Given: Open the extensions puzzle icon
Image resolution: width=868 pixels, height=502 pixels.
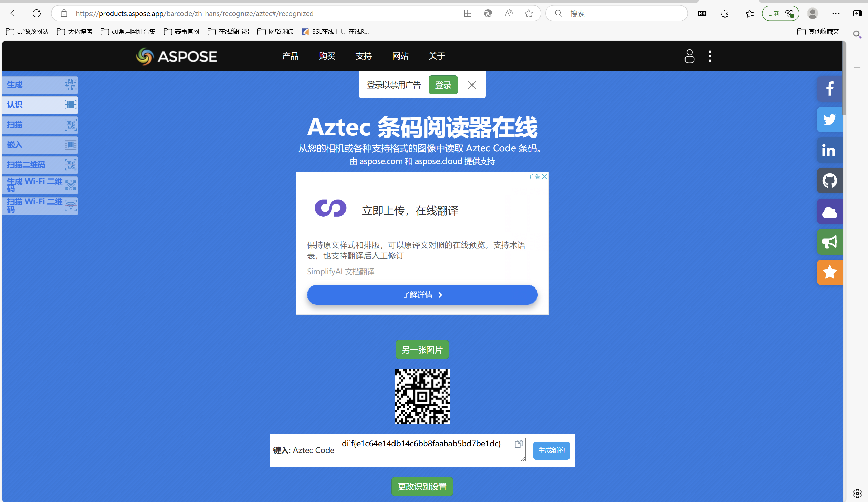Looking at the screenshot, I should coord(725,14).
